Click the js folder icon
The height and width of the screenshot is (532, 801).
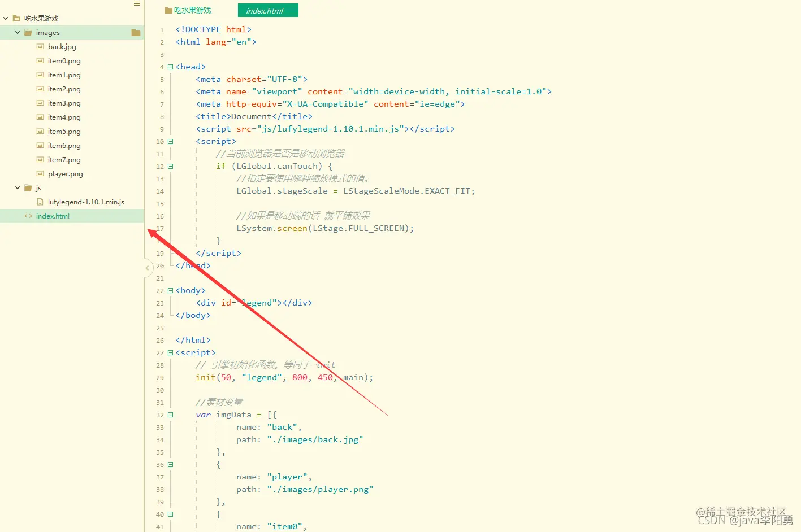tap(28, 188)
